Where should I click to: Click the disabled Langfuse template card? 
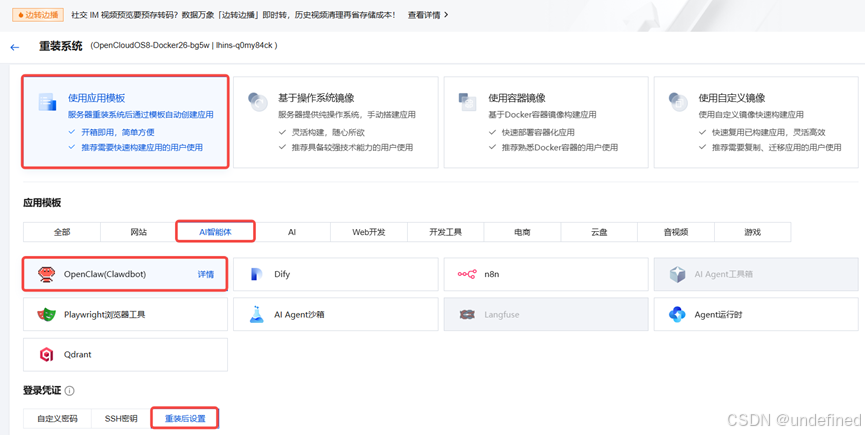coord(546,314)
